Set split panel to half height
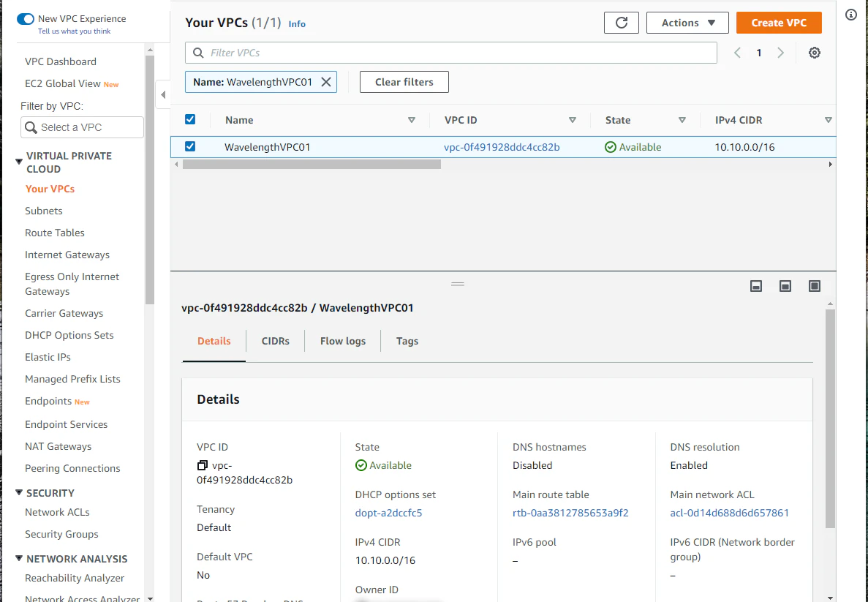 coord(785,286)
